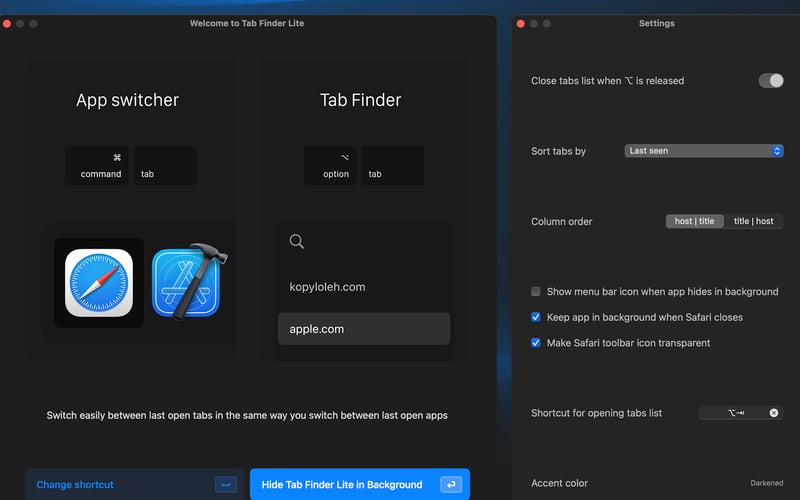800x500 pixels.
Task: Uncheck Make Safari toolbar icon transparent
Action: click(536, 342)
